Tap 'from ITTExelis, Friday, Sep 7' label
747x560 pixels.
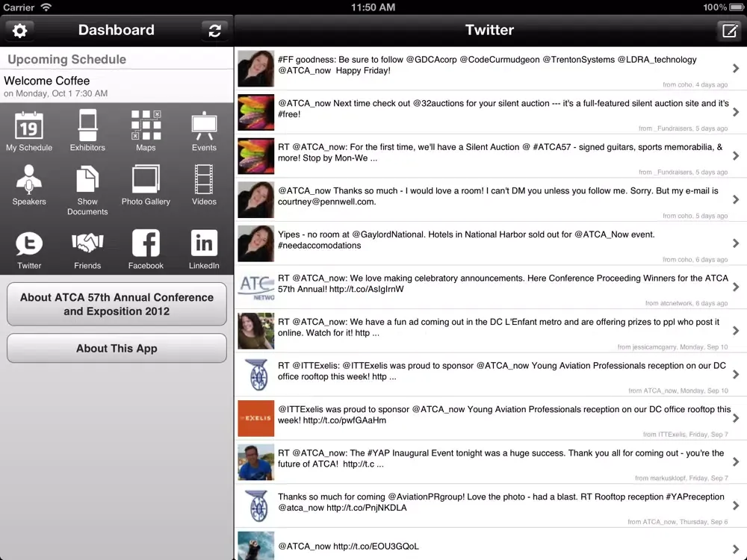click(x=685, y=435)
